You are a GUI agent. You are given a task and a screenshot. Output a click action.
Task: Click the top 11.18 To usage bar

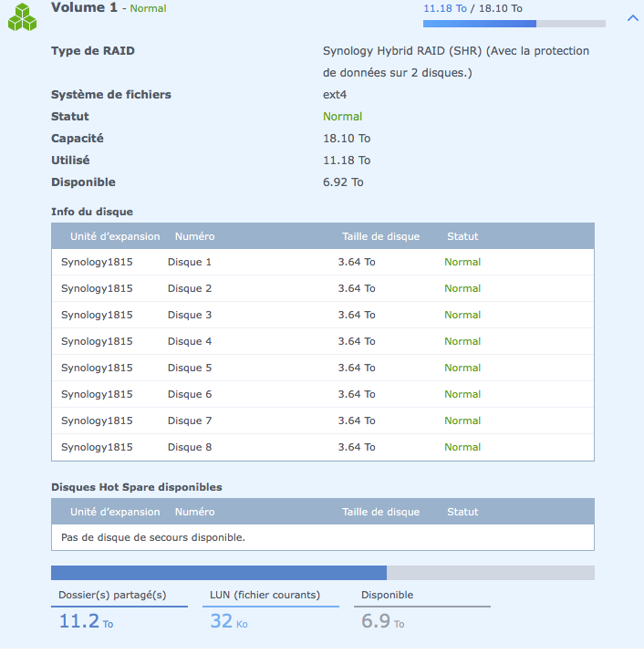point(514,24)
